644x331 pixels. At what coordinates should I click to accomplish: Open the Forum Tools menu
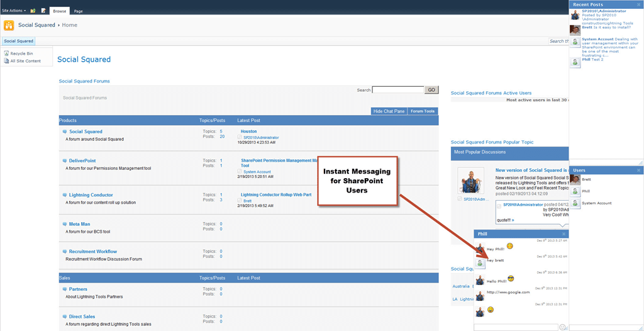(x=423, y=111)
